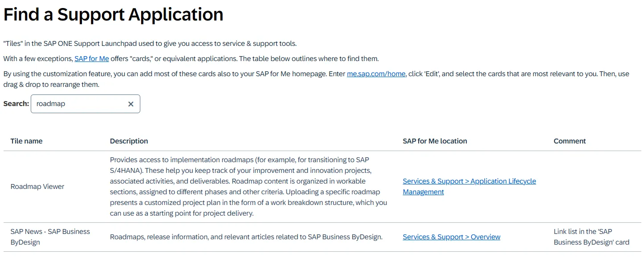
Task: Click the Tile name column header
Action: [x=27, y=141]
